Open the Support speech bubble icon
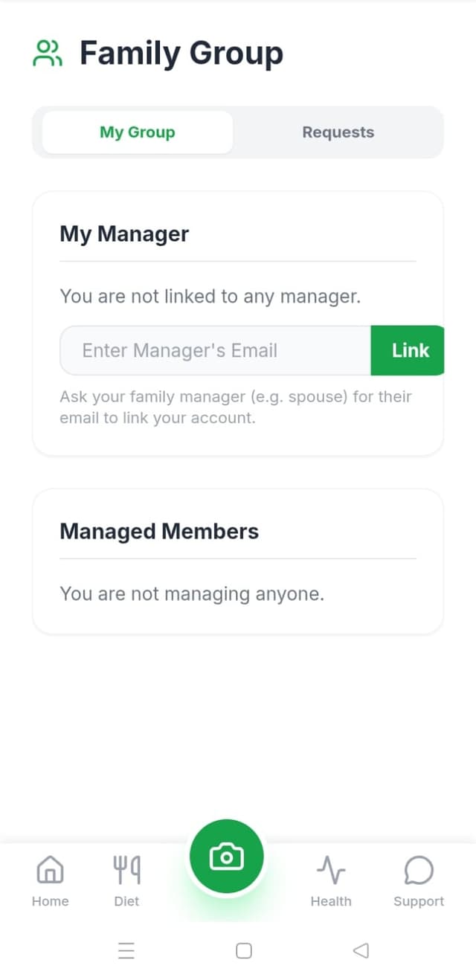The height and width of the screenshot is (980, 476). coord(418,868)
